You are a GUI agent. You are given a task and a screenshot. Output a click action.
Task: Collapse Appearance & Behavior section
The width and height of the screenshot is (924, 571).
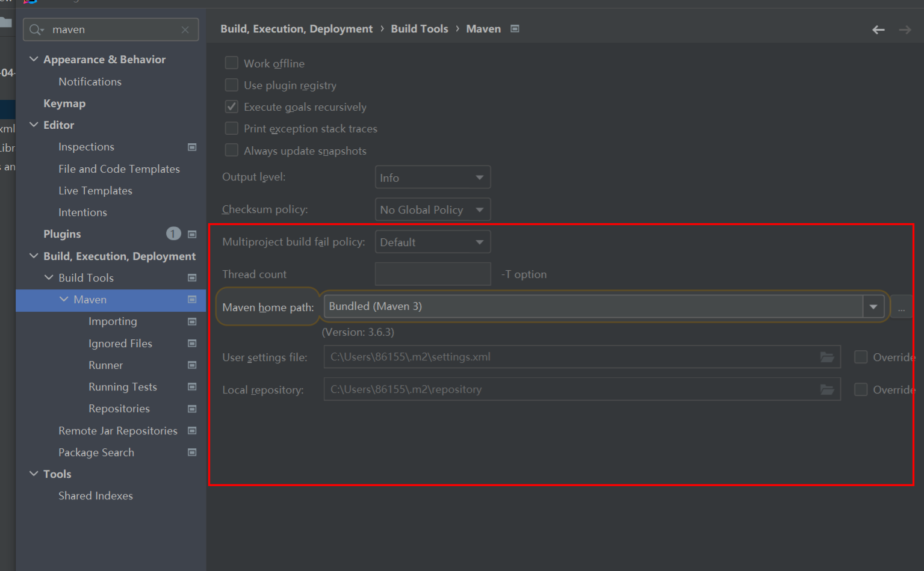point(34,59)
